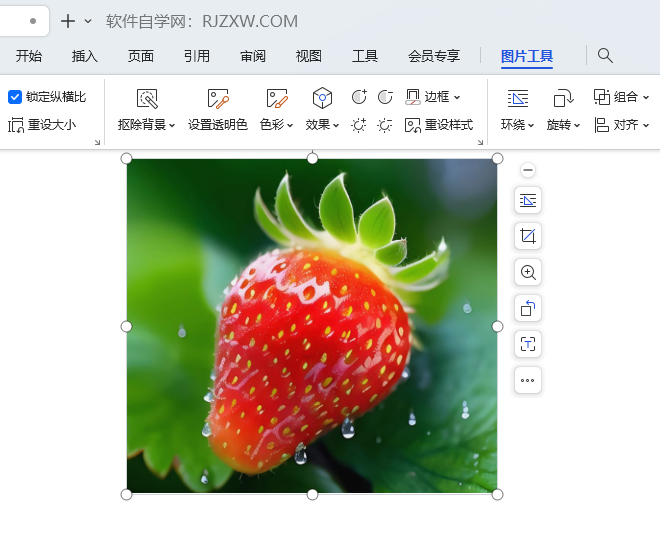Click the 抠除背景 icon
The height and width of the screenshot is (540, 660).
point(147,98)
